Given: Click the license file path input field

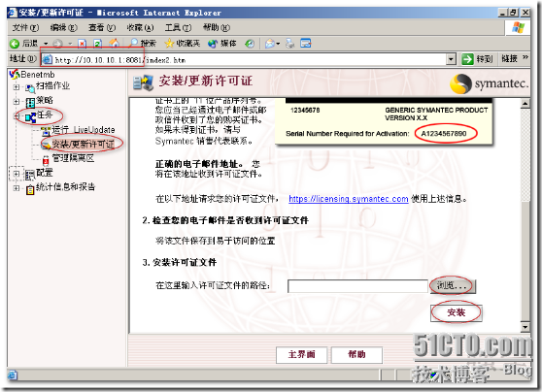Looking at the screenshot, I should coord(357,286).
